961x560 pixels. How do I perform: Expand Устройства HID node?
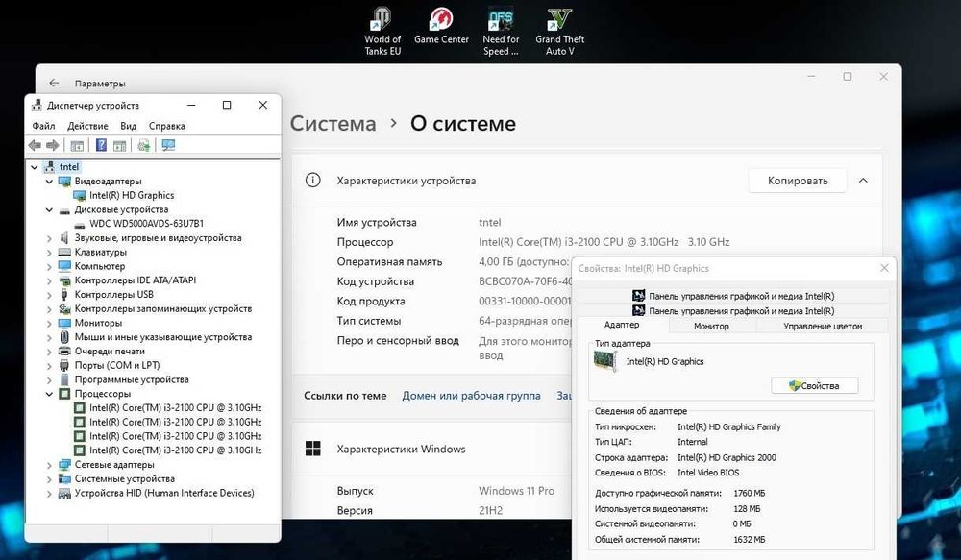coord(49,493)
